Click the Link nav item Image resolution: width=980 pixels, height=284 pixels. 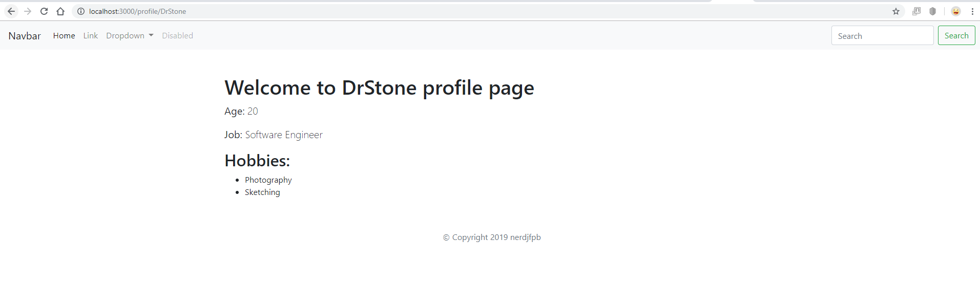click(91, 35)
